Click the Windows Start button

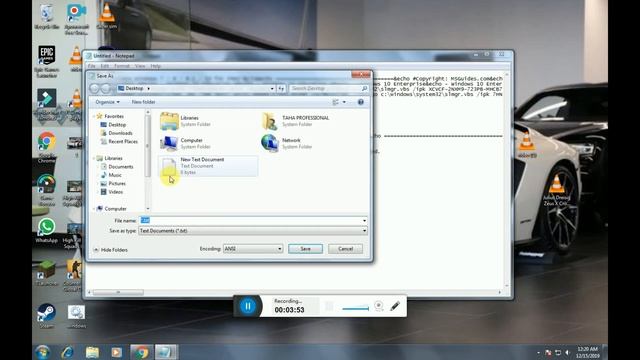coord(42,352)
